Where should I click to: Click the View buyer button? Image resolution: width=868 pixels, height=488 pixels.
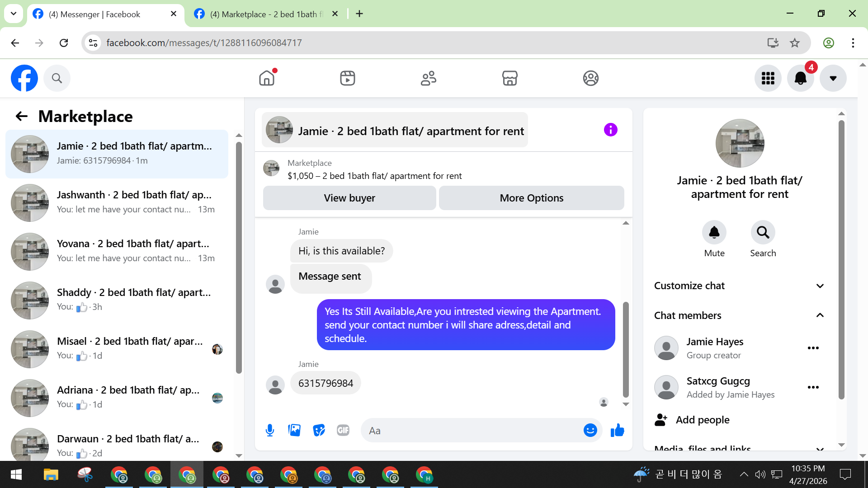pyautogui.click(x=349, y=198)
